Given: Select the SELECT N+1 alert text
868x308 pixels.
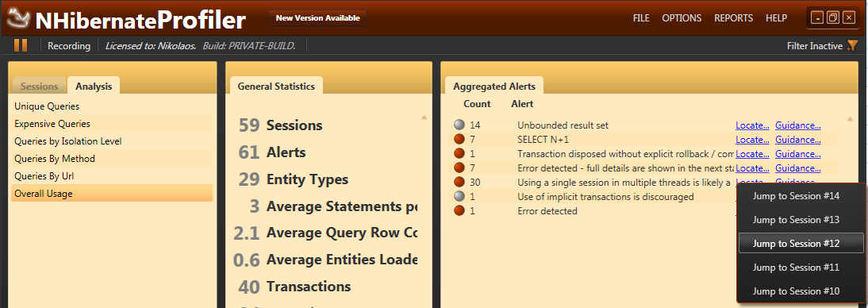Looking at the screenshot, I should coord(543,140).
